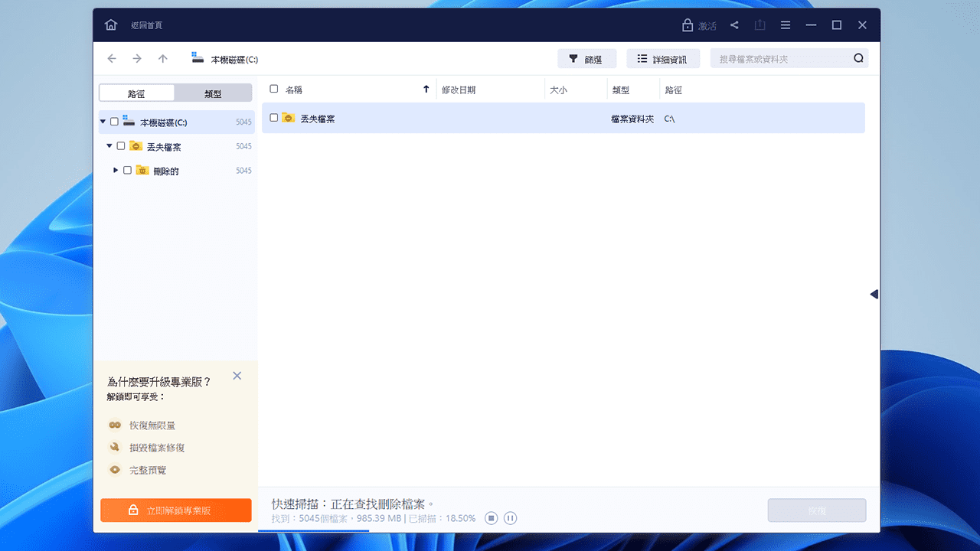This screenshot has height=551, width=980.
Task: Pause the quick scan with the pause icon
Action: [x=510, y=518]
